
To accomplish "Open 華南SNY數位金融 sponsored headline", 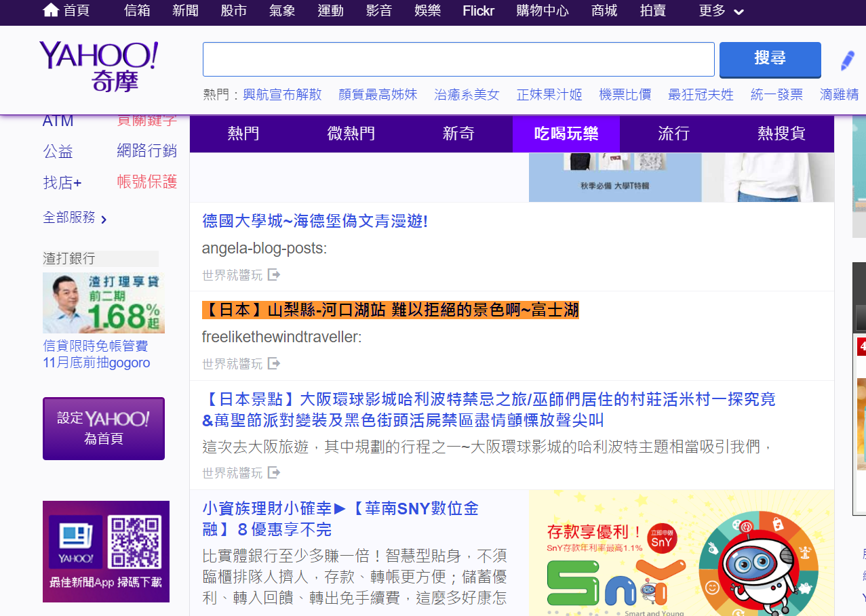I will tap(340, 519).
